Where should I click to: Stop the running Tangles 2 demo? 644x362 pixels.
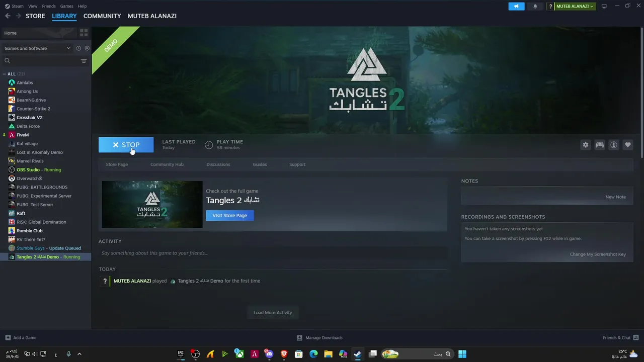(126, 145)
